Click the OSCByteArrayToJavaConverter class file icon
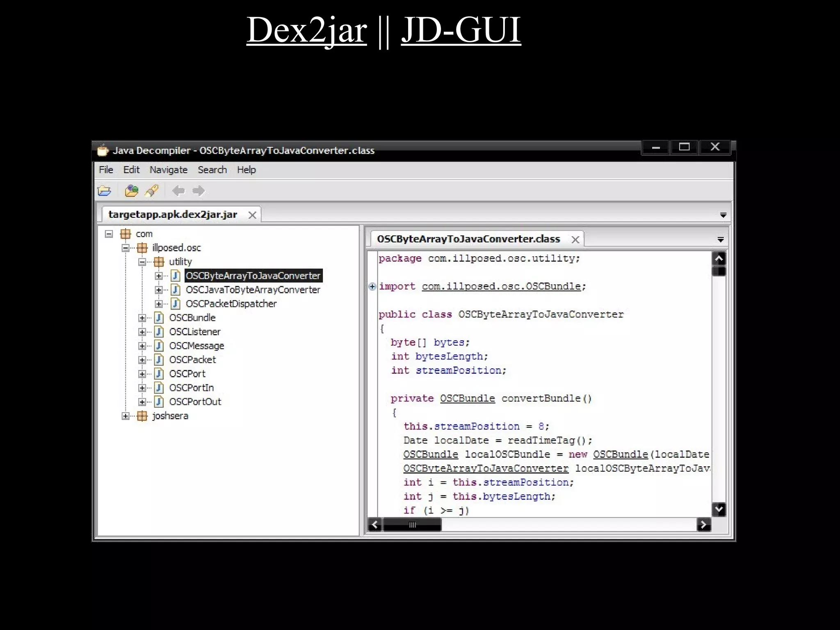 click(x=176, y=276)
